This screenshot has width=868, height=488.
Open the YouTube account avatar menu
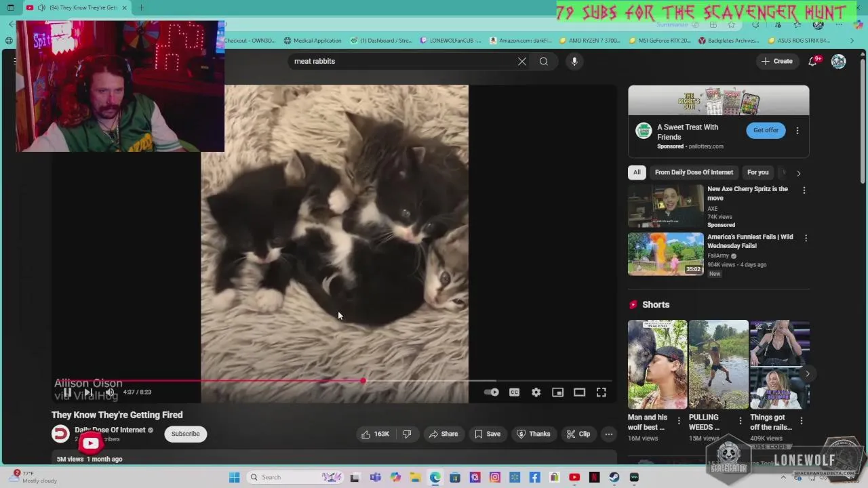pos(839,61)
